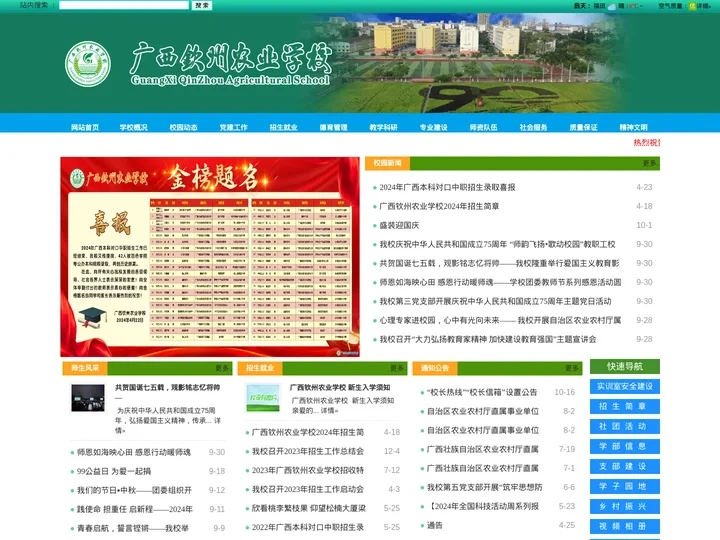Open 我校召开2023年招生工作启动会 item
The height and width of the screenshot is (540, 720).
pyautogui.click(x=308, y=489)
